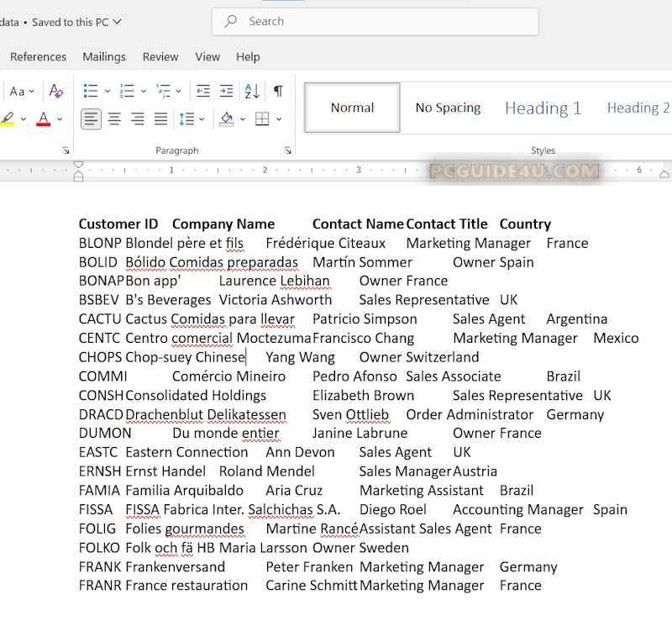Toggle Show/Hide paragraph marks
Viewport: 672px width, 621px height.
click(277, 91)
